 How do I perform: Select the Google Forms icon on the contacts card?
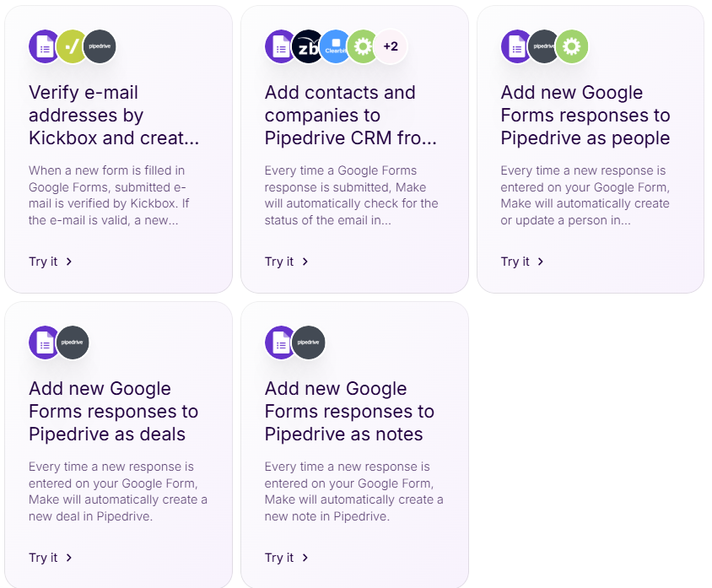tap(280, 46)
